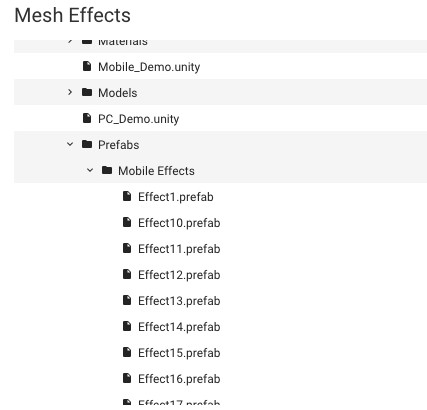This screenshot has width=427, height=410.
Task: Click the Prefabs folder icon
Action: pyautogui.click(x=87, y=144)
